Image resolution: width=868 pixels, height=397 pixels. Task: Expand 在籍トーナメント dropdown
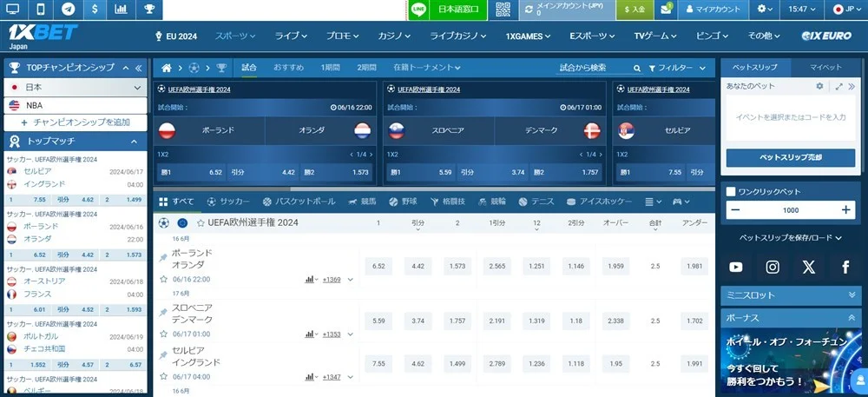[x=427, y=68]
